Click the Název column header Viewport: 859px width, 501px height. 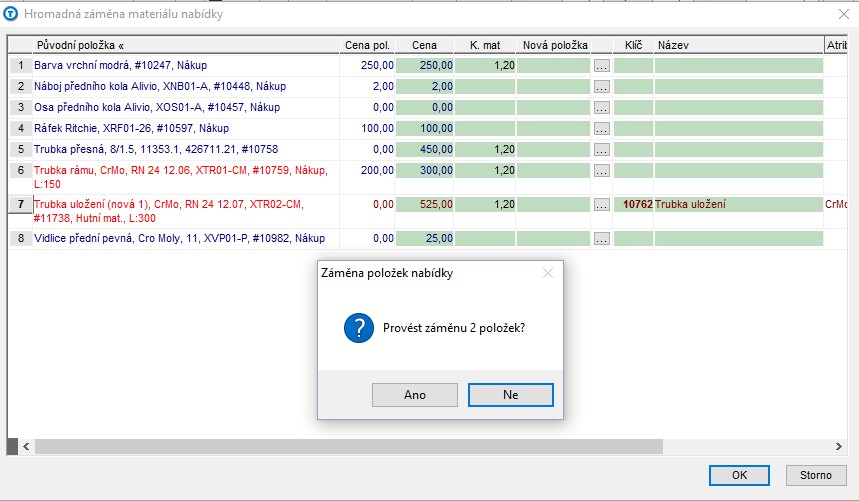(x=738, y=45)
